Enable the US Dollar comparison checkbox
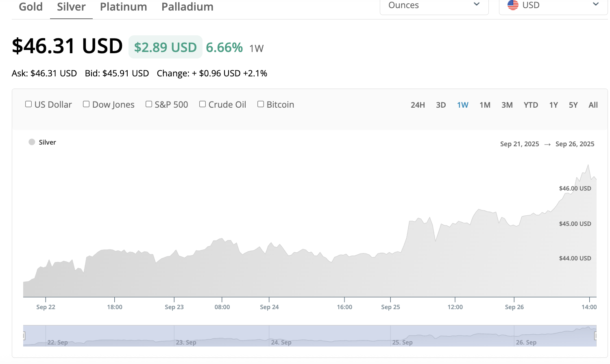The width and height of the screenshot is (610, 364). click(28, 104)
